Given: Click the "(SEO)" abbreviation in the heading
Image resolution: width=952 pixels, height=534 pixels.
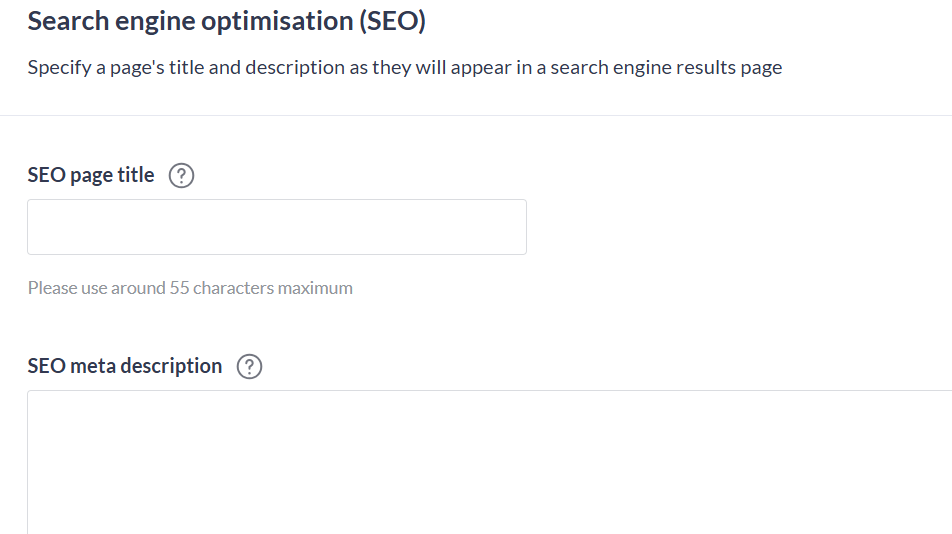Looking at the screenshot, I should [391, 21].
